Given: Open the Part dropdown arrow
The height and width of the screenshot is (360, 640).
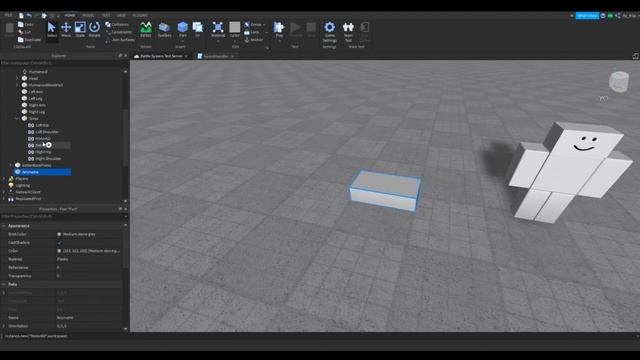Looking at the screenshot, I should [x=182, y=41].
